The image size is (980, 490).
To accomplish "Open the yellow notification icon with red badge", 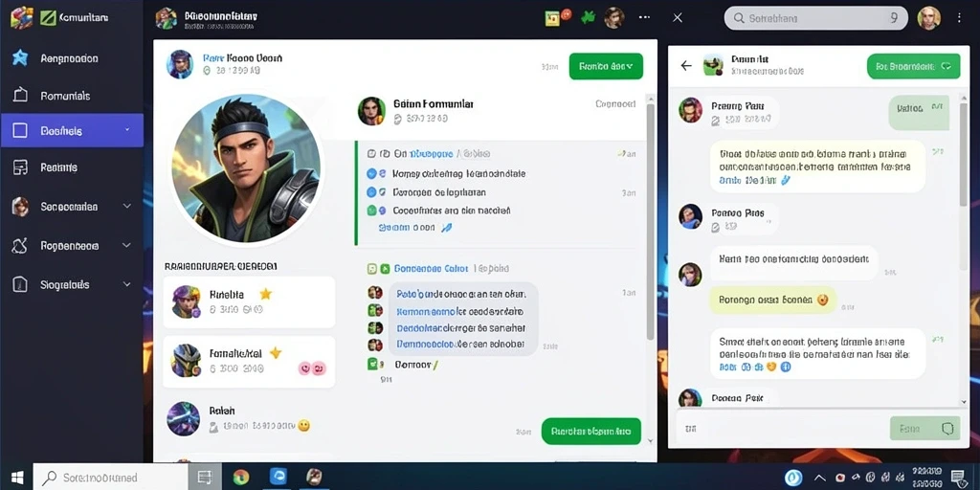I will pos(554,17).
